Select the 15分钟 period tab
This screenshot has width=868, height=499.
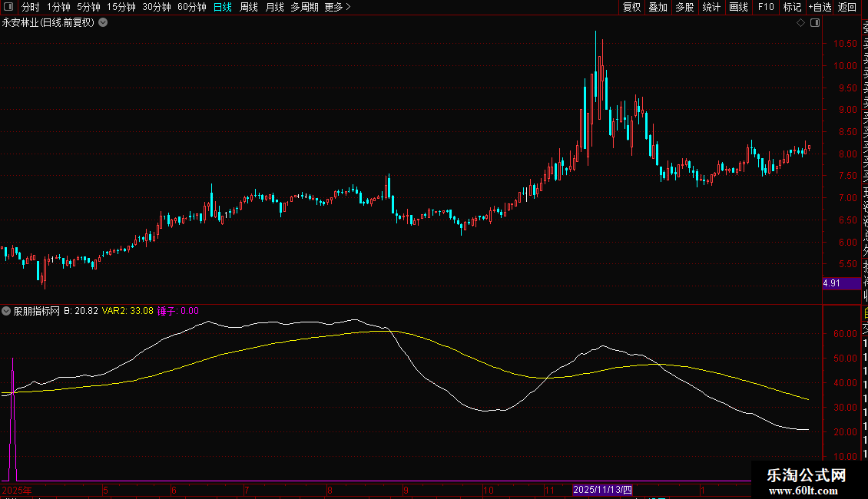(121, 7)
